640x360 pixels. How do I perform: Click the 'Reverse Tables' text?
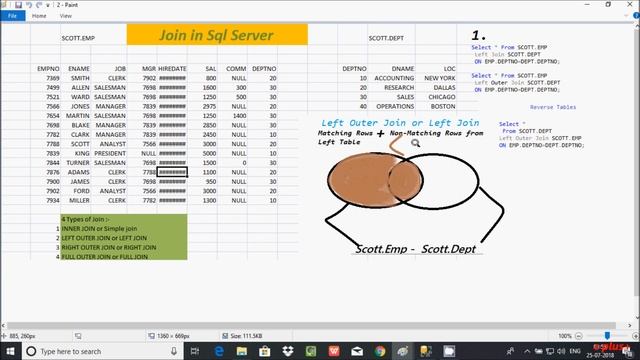tap(553, 107)
